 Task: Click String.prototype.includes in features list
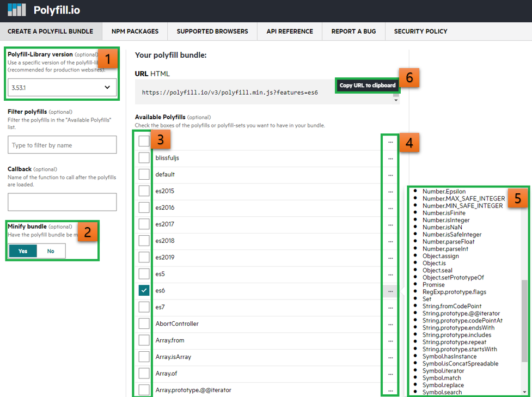tap(457, 335)
